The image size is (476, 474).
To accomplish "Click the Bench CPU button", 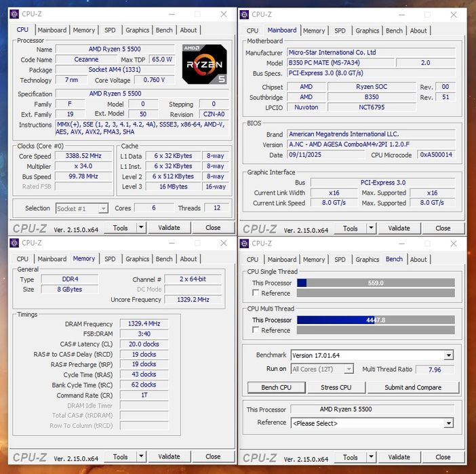I will pos(276,387).
